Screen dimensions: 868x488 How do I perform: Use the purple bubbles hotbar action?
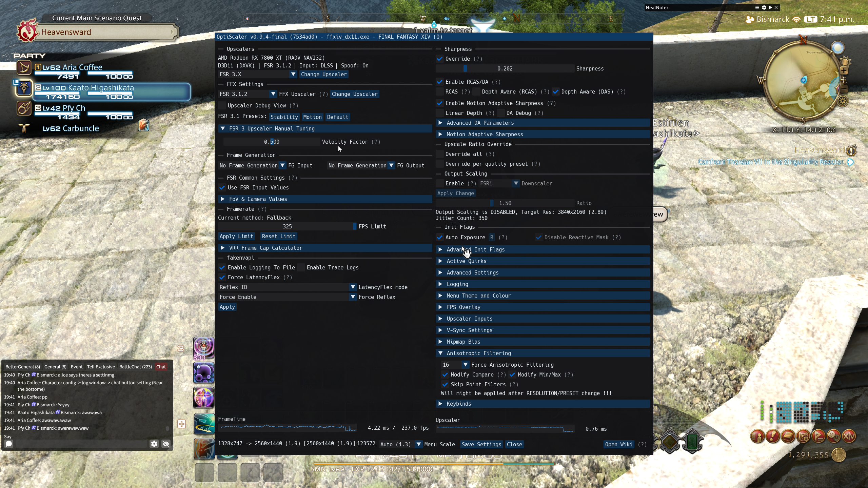[x=204, y=373]
